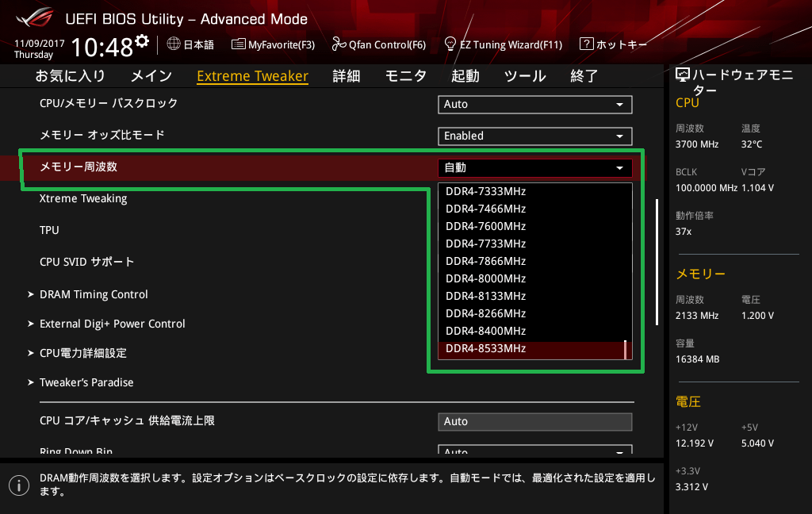This screenshot has height=514, width=812.
Task: Open the CPU/メモリー バスクロック dropdown
Action: pyautogui.click(x=535, y=104)
